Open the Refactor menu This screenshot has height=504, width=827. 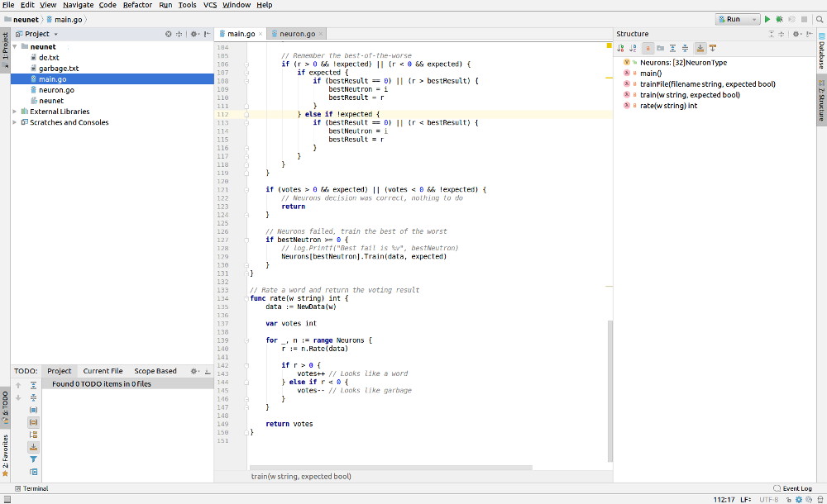[x=137, y=5]
